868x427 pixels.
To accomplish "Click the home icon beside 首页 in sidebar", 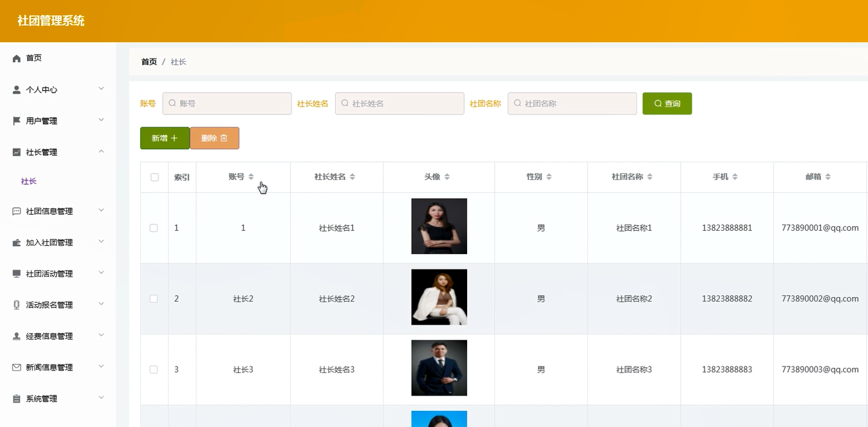I will click(17, 59).
